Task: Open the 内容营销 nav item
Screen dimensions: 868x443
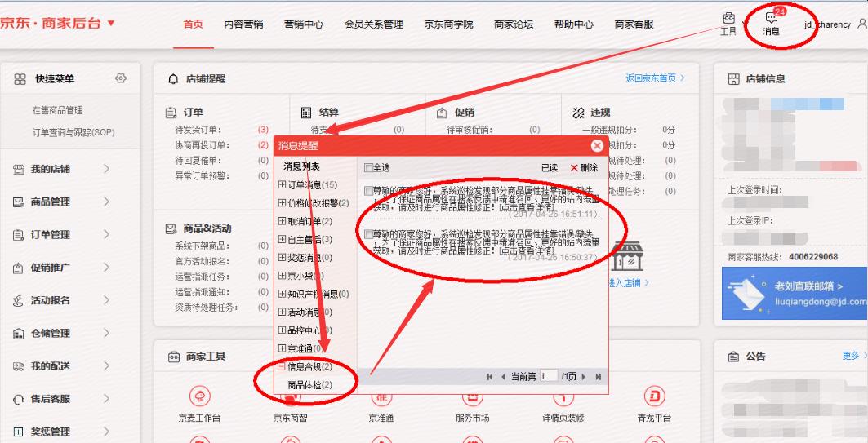Action: point(243,24)
